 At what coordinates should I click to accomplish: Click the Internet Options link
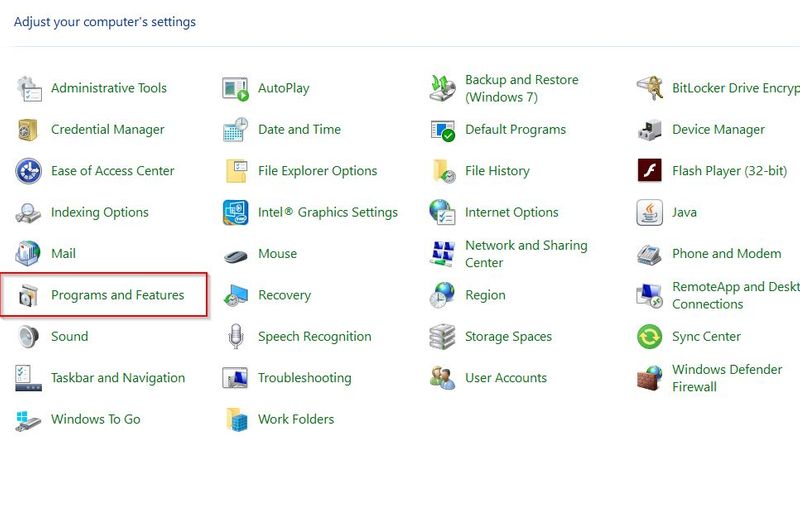click(x=511, y=212)
